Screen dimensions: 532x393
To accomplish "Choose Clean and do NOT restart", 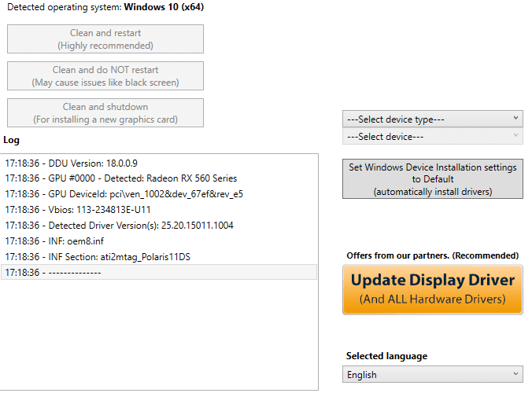I will [x=105, y=76].
